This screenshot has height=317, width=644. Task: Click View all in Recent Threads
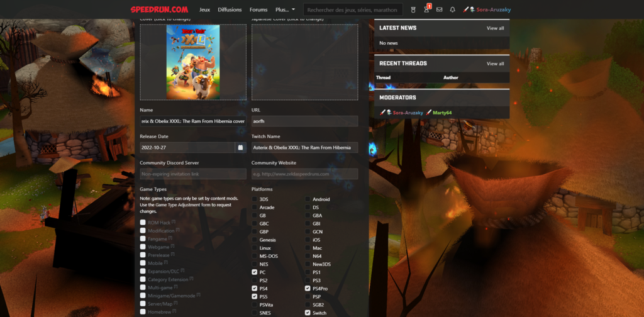[496, 64]
